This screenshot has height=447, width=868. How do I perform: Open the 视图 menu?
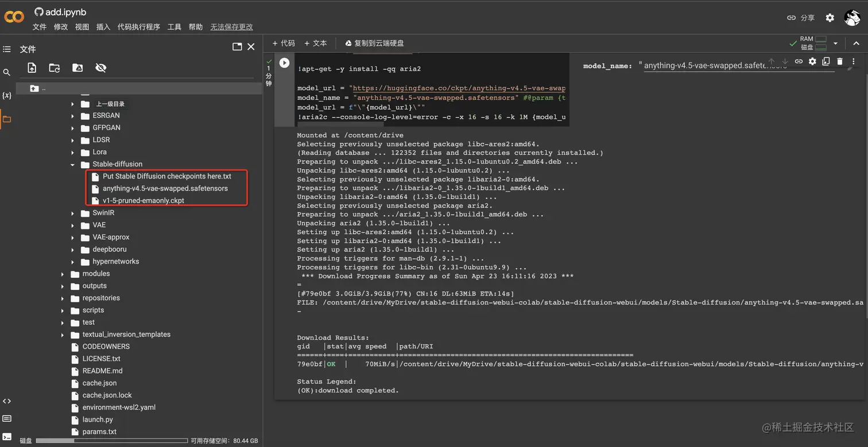click(x=82, y=27)
